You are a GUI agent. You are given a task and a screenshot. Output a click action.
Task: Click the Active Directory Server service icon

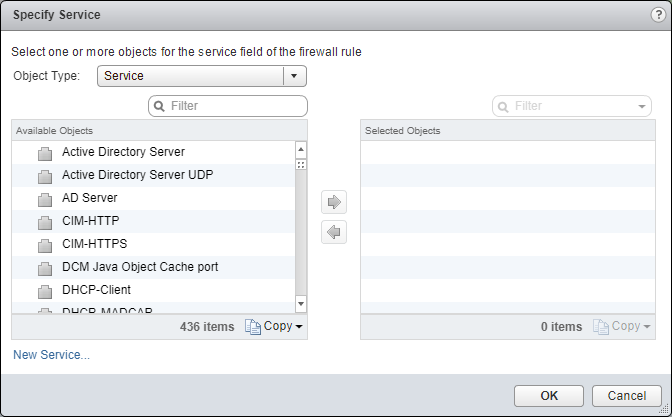(x=44, y=153)
